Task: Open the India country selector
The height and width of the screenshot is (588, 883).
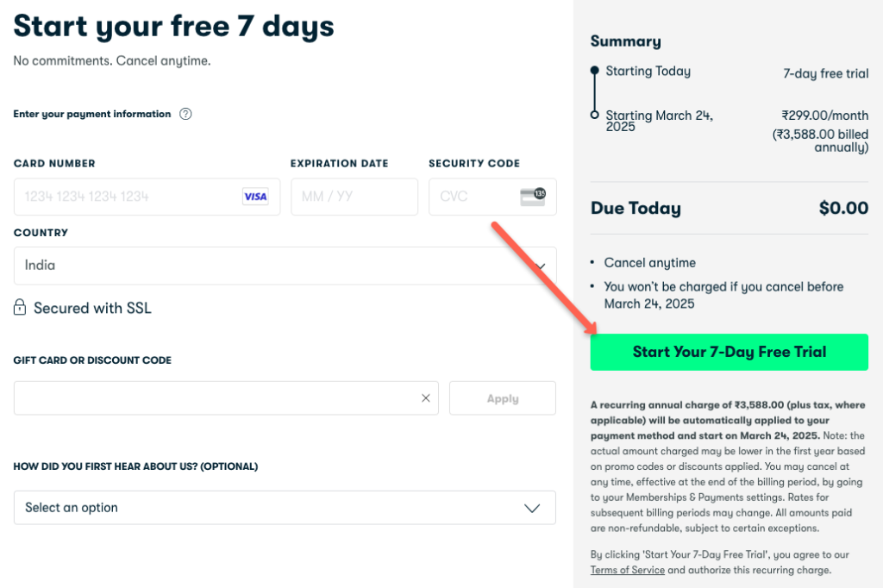Action: 285,266
